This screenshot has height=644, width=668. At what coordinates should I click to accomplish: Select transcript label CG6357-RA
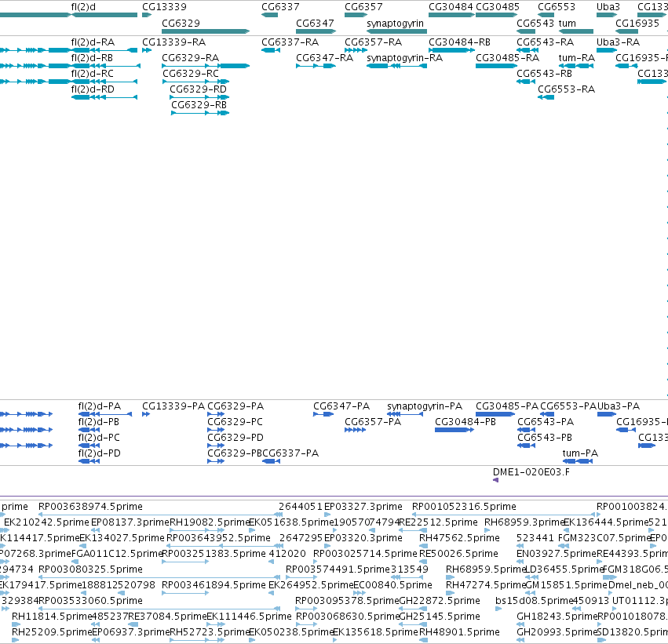373,42
